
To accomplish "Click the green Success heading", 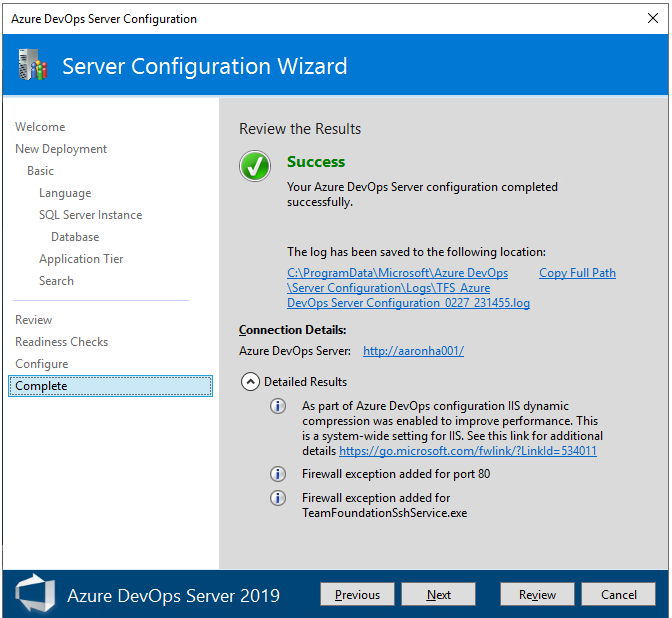I will (316, 162).
